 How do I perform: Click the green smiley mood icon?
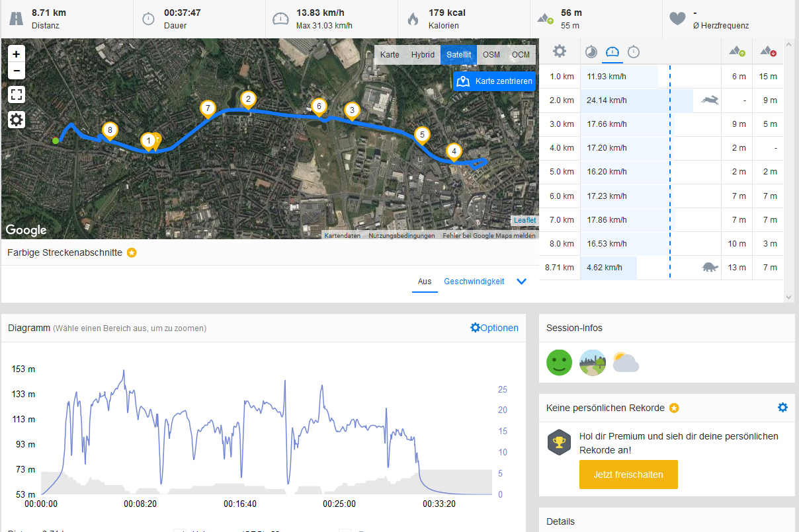click(x=559, y=363)
